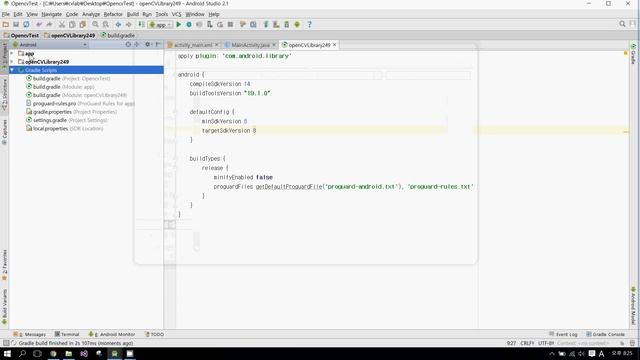Navigate Back with blue arrow icon
This screenshot has height=360, width=640.
pos(118,24)
